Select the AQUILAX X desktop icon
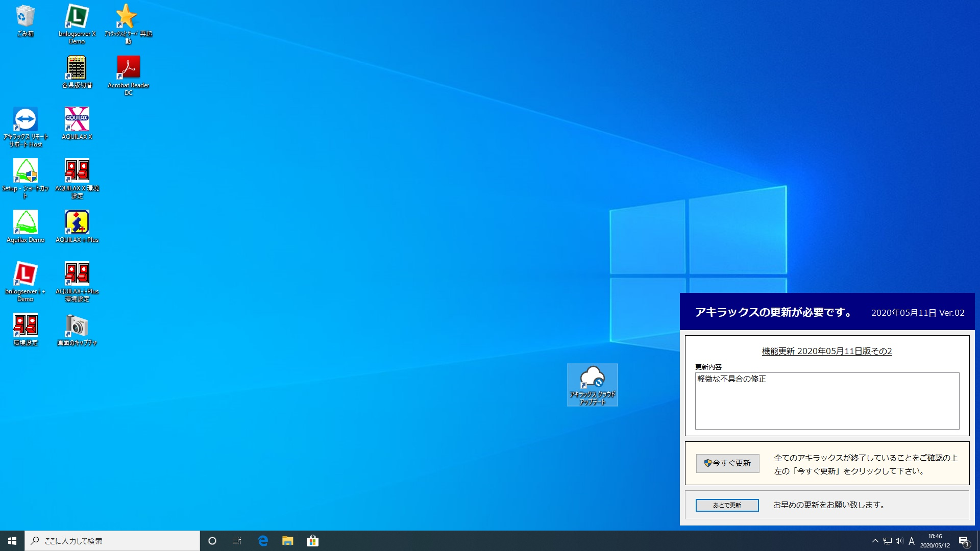The width and height of the screenshot is (980, 551). point(77,120)
